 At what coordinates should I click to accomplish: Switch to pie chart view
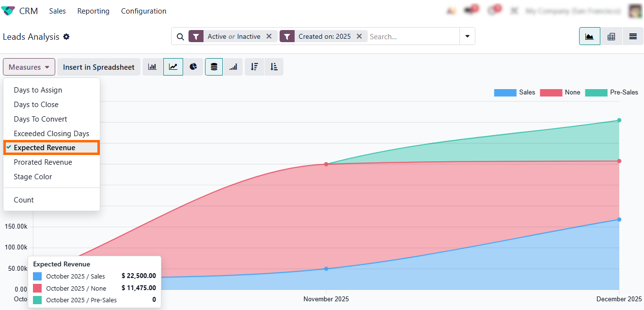tap(193, 67)
